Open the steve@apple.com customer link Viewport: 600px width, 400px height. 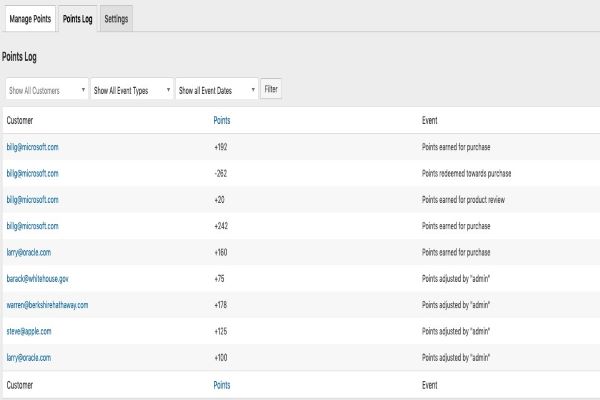(x=28, y=331)
